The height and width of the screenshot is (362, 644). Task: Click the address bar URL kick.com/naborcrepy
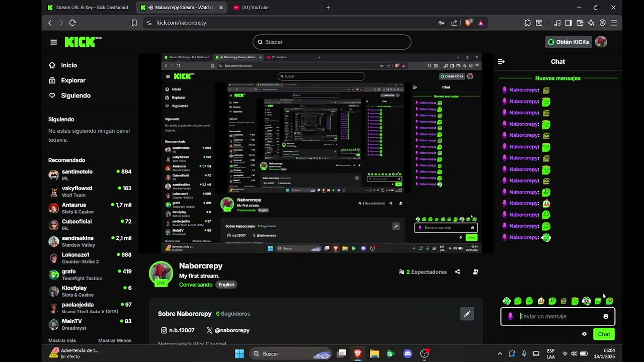pyautogui.click(x=182, y=23)
